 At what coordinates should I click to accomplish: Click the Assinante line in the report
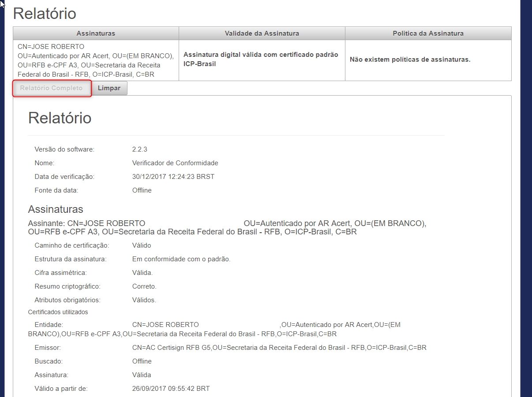point(227,227)
